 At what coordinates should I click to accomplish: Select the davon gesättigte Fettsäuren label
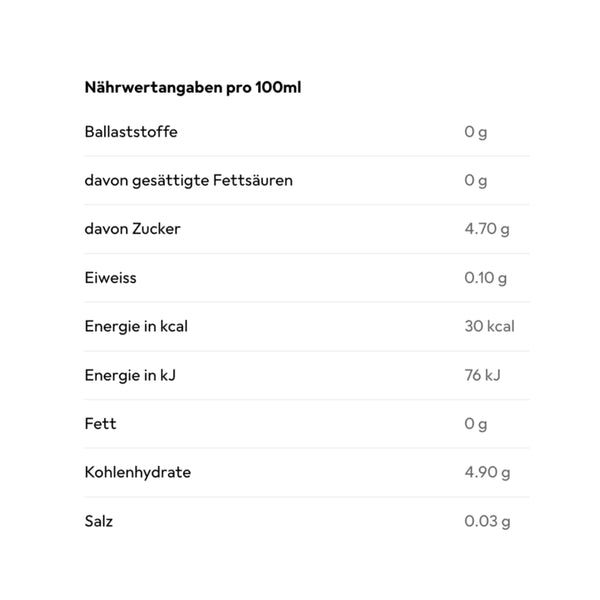(189, 181)
